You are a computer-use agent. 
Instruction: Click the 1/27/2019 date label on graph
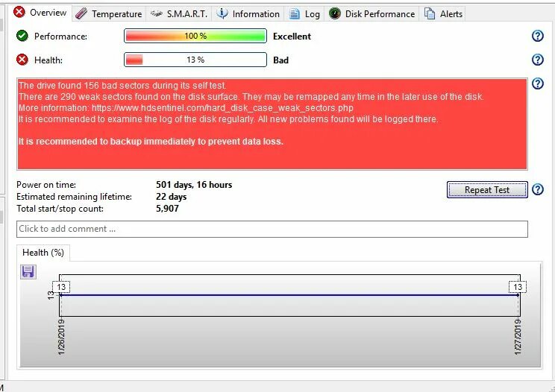tap(518, 337)
